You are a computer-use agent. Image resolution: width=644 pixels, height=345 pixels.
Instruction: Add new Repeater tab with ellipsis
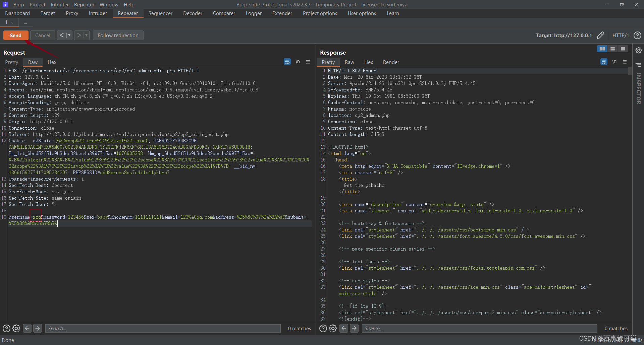[x=25, y=22]
